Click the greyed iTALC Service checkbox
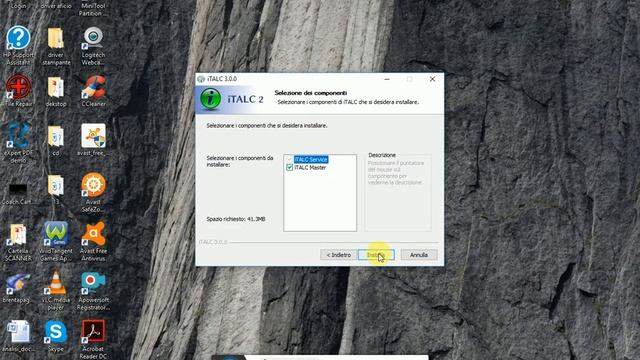This screenshot has width=640, height=360. 289,159
